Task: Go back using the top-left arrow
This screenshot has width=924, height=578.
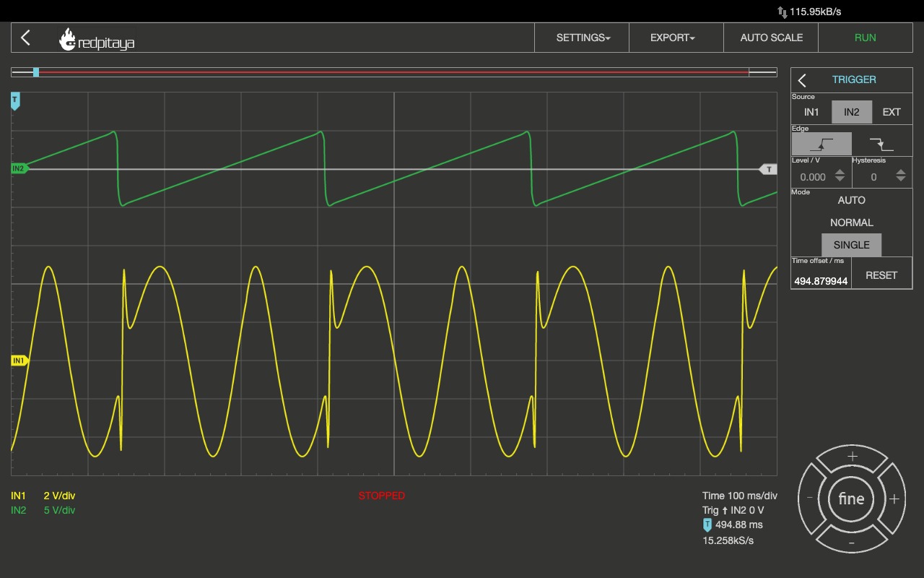Action: (x=26, y=38)
